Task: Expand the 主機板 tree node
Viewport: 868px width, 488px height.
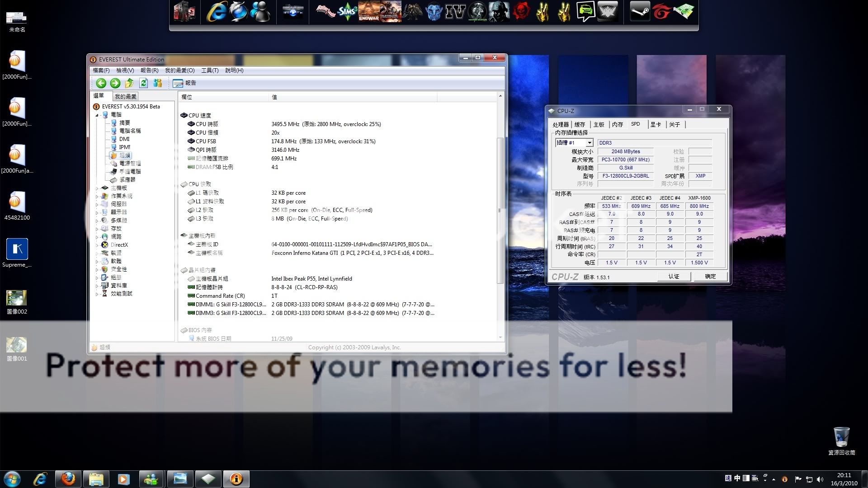Action: pos(97,188)
